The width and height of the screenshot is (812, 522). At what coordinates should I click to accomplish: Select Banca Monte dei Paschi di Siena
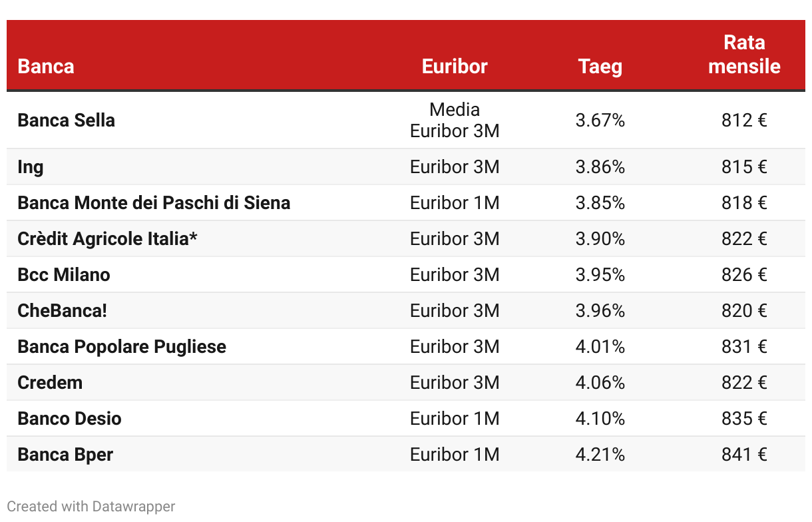154,202
